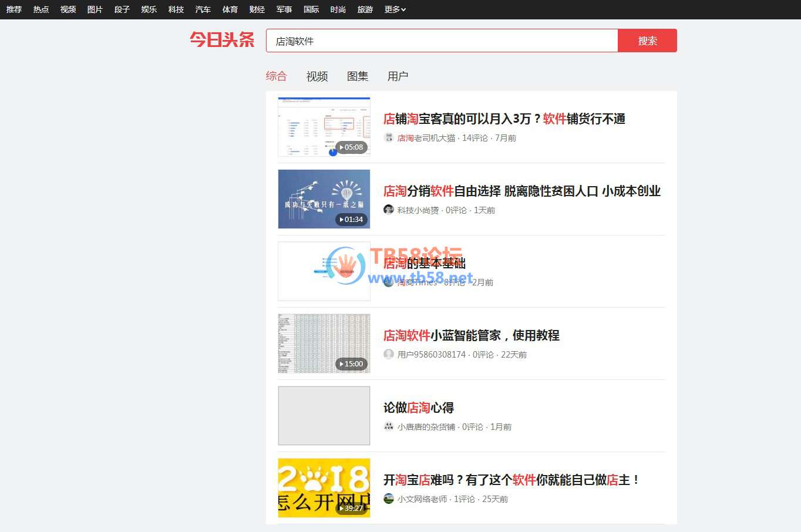Expand the 更多 channels dropdown
The width and height of the screenshot is (801, 532).
(395, 9)
